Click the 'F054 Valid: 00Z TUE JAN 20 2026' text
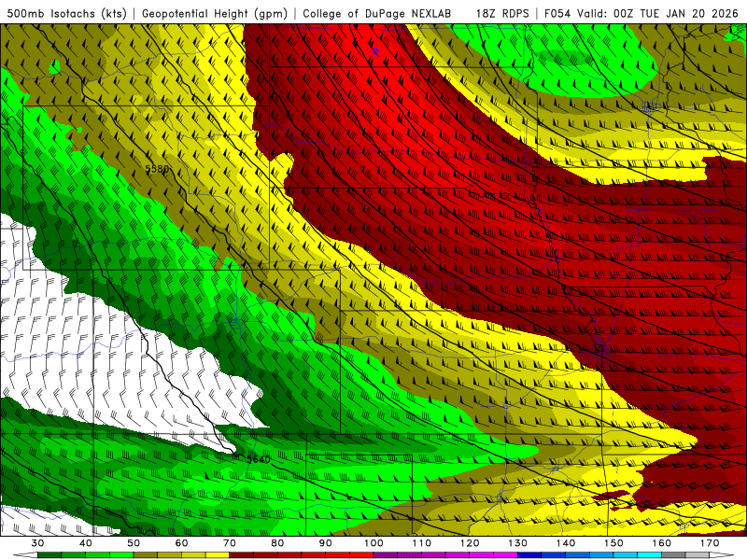Viewport: 747px width, 560px height. (x=641, y=13)
